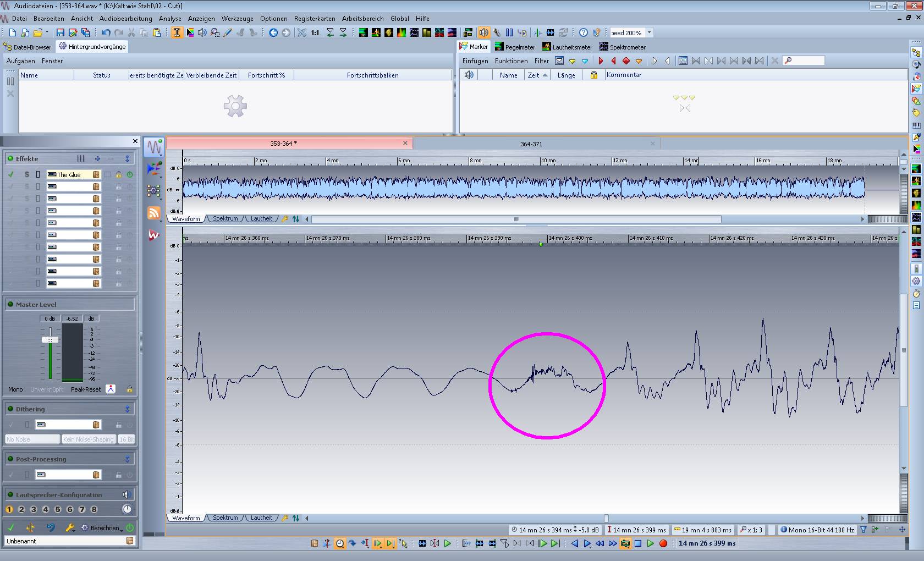Viewport: 924px width, 561px height.
Task: Click the Master Level fader handle
Action: [x=50, y=339]
